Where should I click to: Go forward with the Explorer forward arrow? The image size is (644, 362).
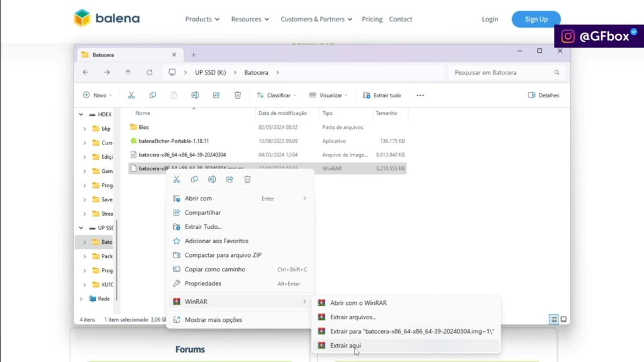(x=107, y=72)
